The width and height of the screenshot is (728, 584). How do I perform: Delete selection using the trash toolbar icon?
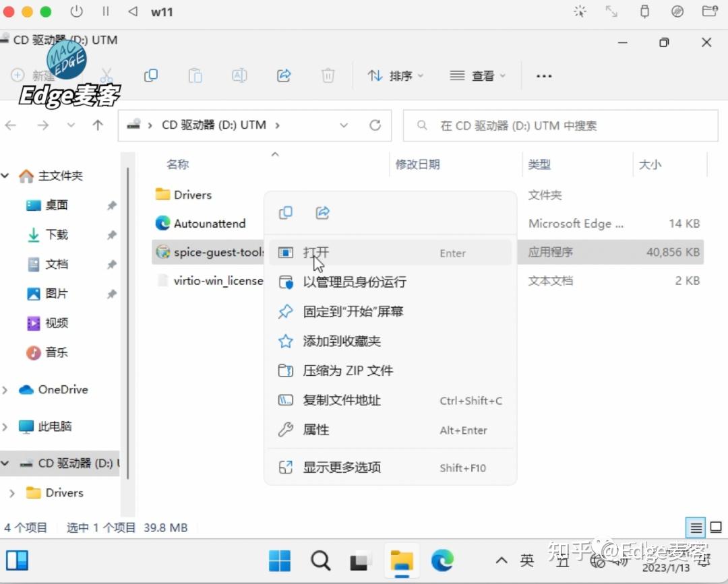(328, 75)
